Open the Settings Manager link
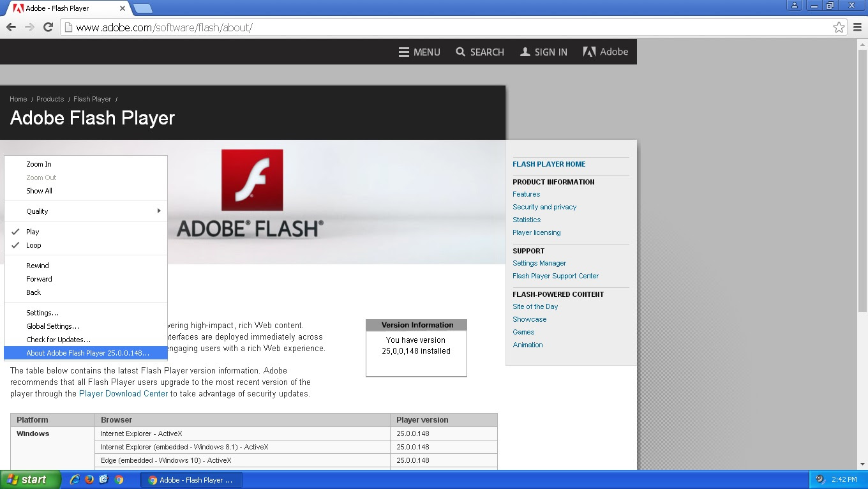868x489 pixels. click(x=539, y=263)
